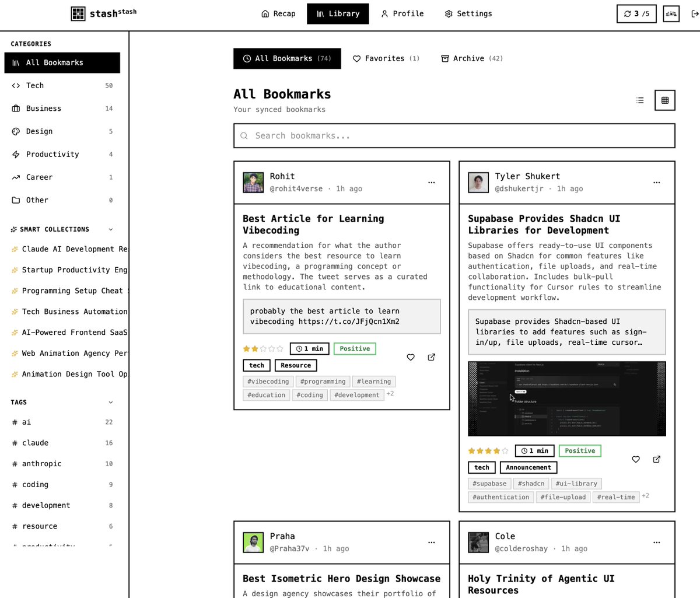This screenshot has width=700, height=598.
Task: Click the #learning hashtag
Action: click(x=374, y=382)
